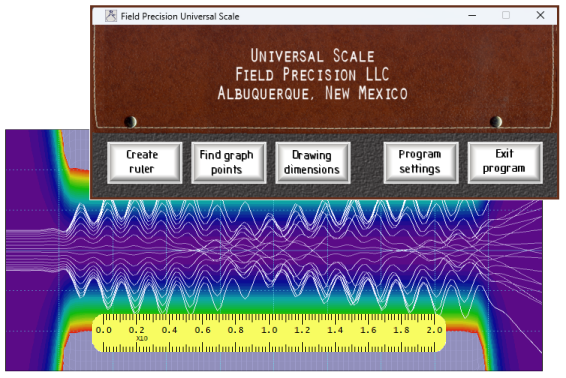The height and width of the screenshot is (378, 566).
Task: Minimize the Universal Scale window
Action: (x=472, y=16)
